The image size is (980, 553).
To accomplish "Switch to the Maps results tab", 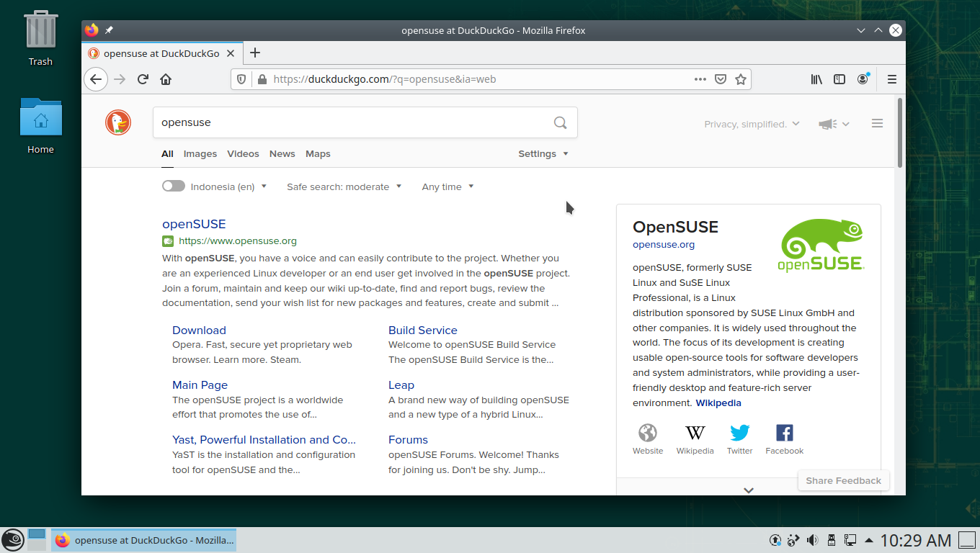I will (318, 154).
